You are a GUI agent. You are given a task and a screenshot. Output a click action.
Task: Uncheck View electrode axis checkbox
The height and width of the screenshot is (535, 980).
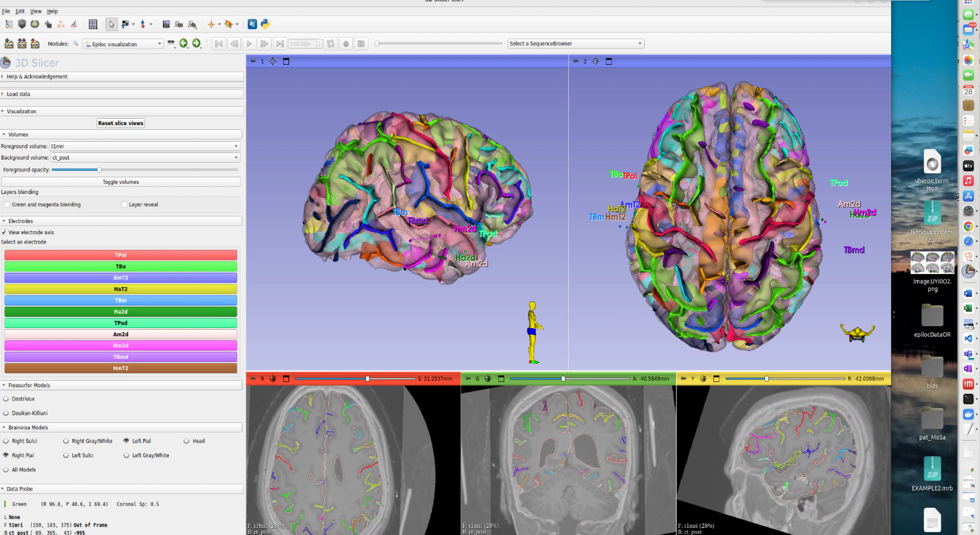point(4,232)
